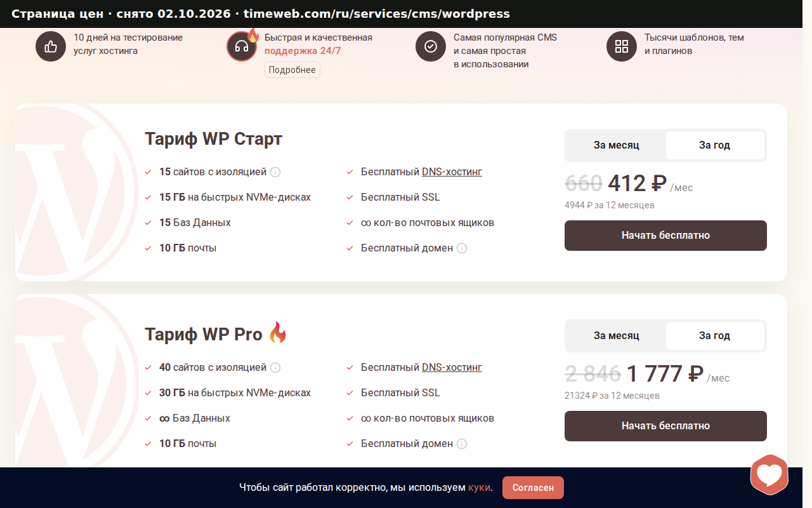Click the headphones support 24/7 icon
812x508 pixels.
[x=242, y=46]
